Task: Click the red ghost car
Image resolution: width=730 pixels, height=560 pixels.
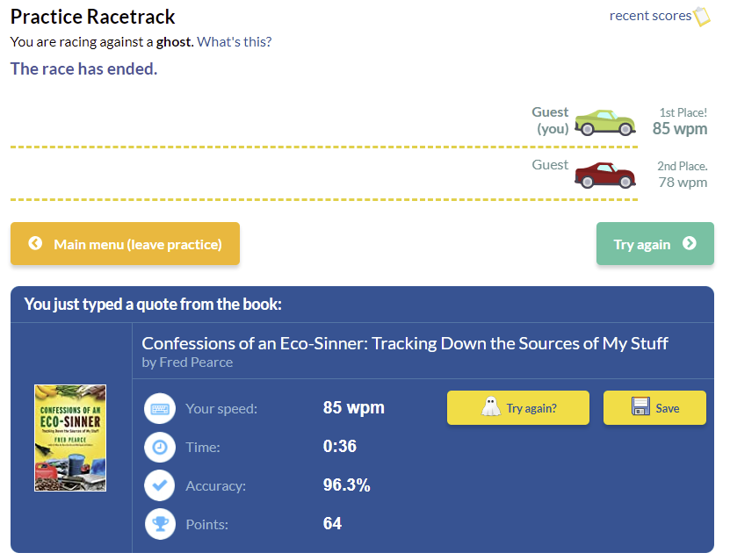Action: (x=604, y=176)
